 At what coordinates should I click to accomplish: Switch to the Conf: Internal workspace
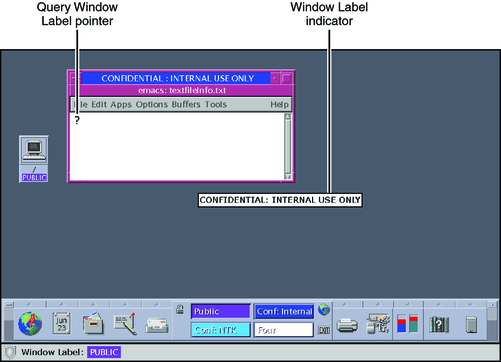tap(284, 311)
